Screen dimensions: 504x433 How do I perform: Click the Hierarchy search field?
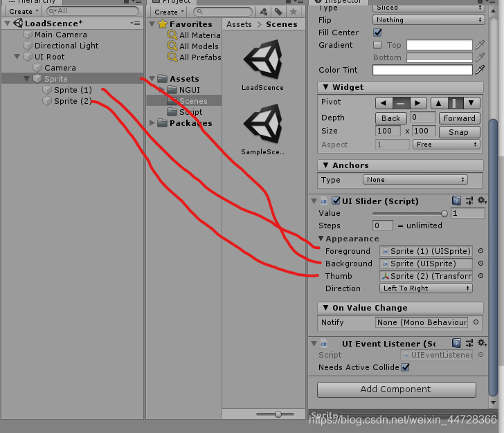click(x=93, y=11)
